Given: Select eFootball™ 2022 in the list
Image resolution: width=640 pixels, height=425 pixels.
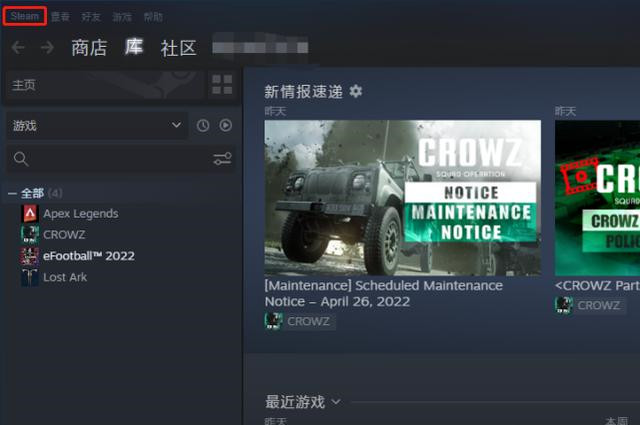Looking at the screenshot, I should click(89, 256).
